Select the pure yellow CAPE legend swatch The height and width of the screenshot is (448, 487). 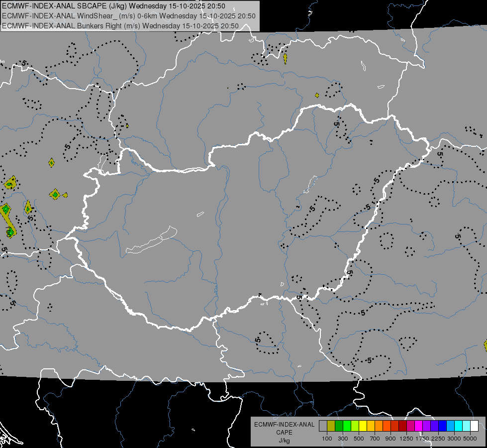[363, 426]
